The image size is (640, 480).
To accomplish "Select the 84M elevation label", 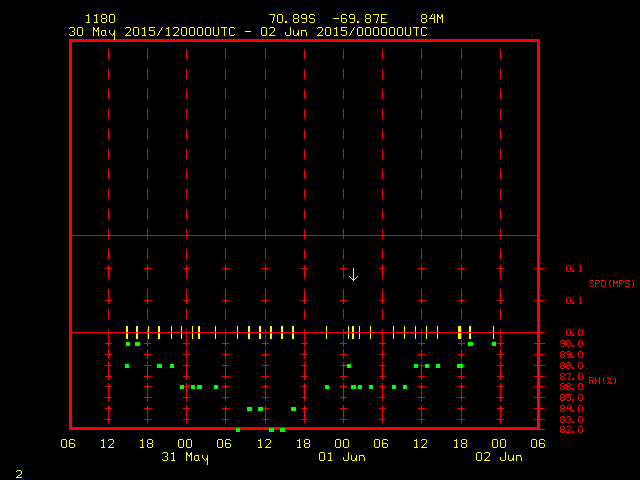I will tap(432, 19).
